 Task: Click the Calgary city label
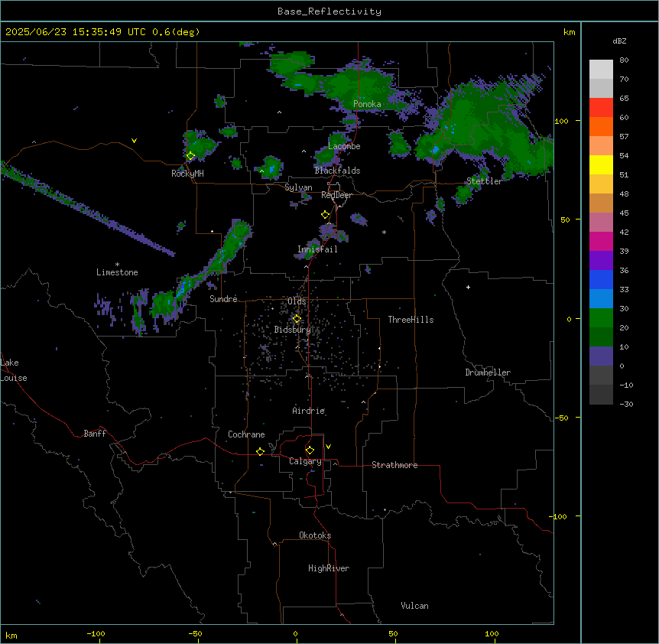pos(305,461)
